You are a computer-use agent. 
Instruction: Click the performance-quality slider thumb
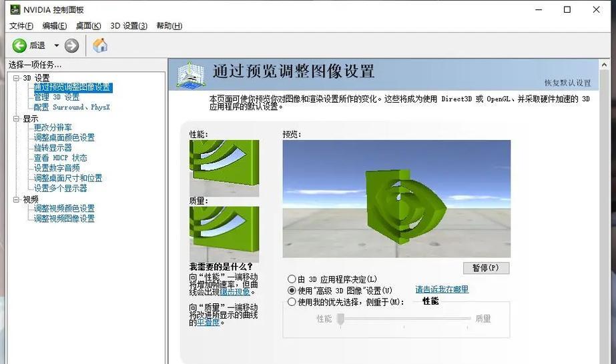(x=340, y=319)
